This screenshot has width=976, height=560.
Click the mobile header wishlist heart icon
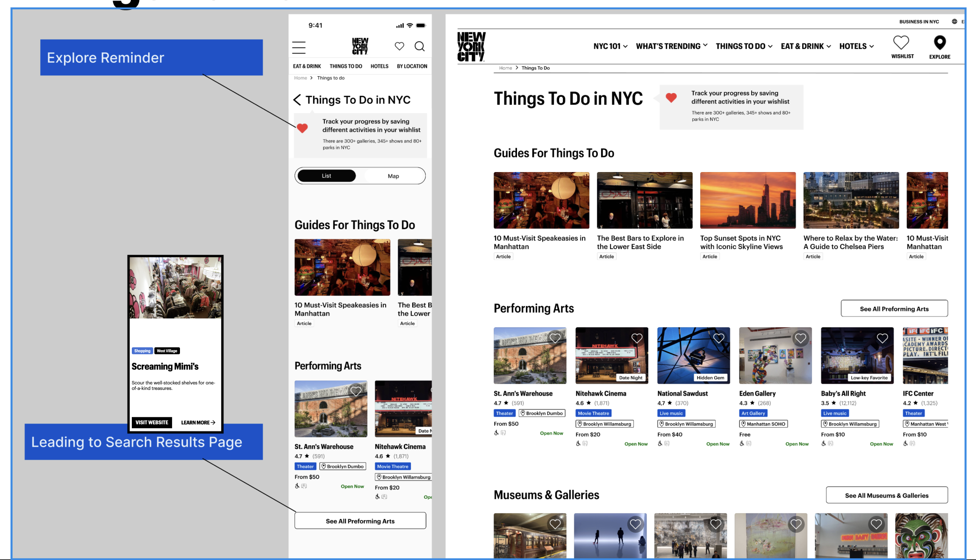[399, 46]
